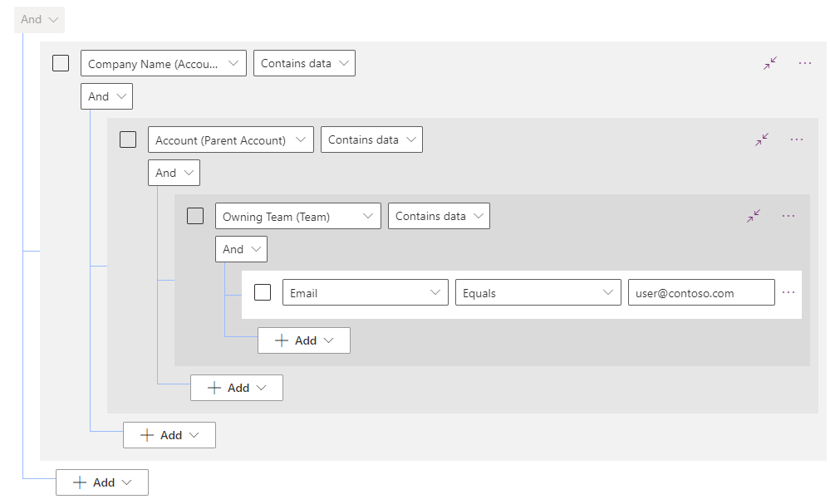Check the Email condition checkbox

click(x=262, y=291)
